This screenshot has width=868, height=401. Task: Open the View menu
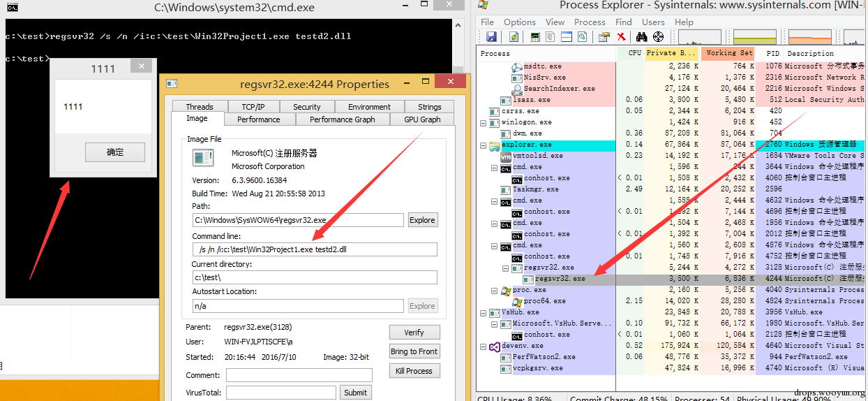pyautogui.click(x=555, y=22)
